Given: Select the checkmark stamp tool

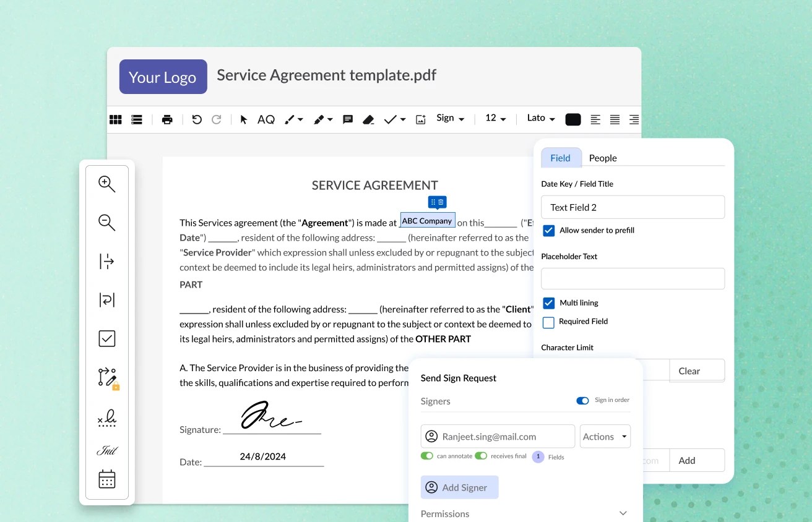Looking at the screenshot, I should click(390, 119).
